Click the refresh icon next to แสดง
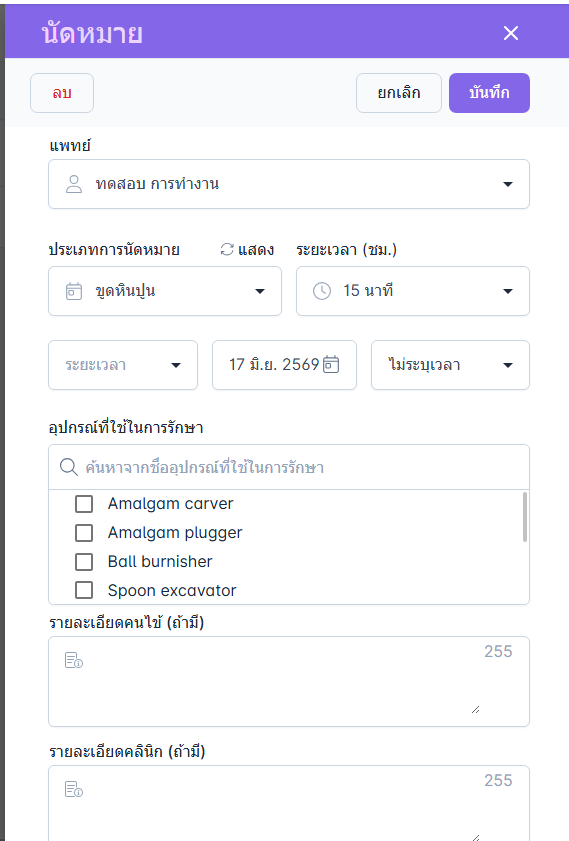This screenshot has height=841, width=569. pyautogui.click(x=227, y=249)
